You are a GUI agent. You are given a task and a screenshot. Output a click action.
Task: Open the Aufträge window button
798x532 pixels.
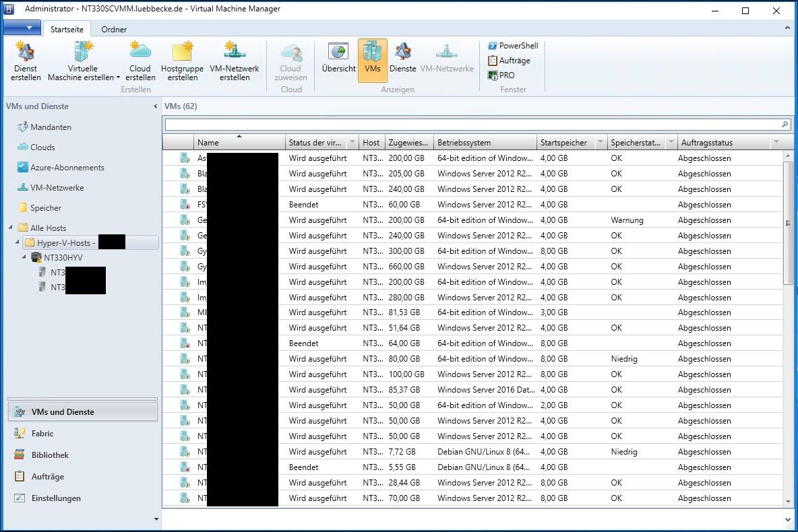coord(509,61)
